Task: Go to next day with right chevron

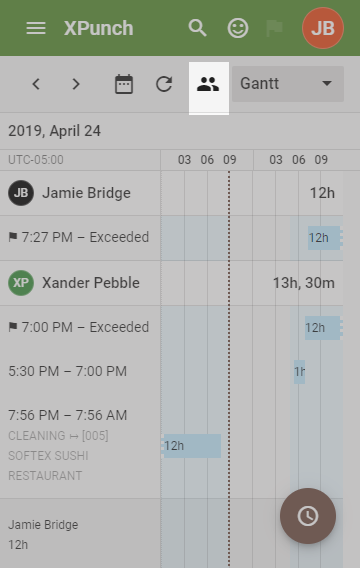Action: point(76,84)
